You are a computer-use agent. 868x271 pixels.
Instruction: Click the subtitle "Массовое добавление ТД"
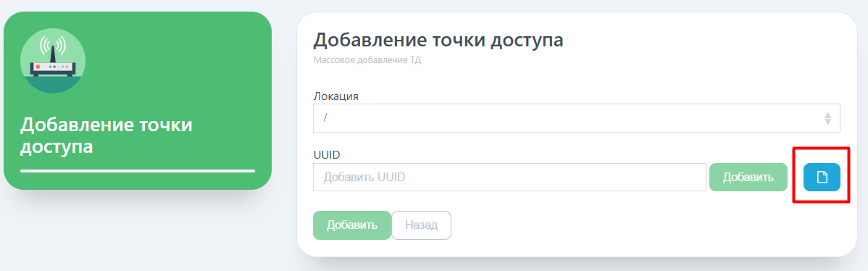367,60
